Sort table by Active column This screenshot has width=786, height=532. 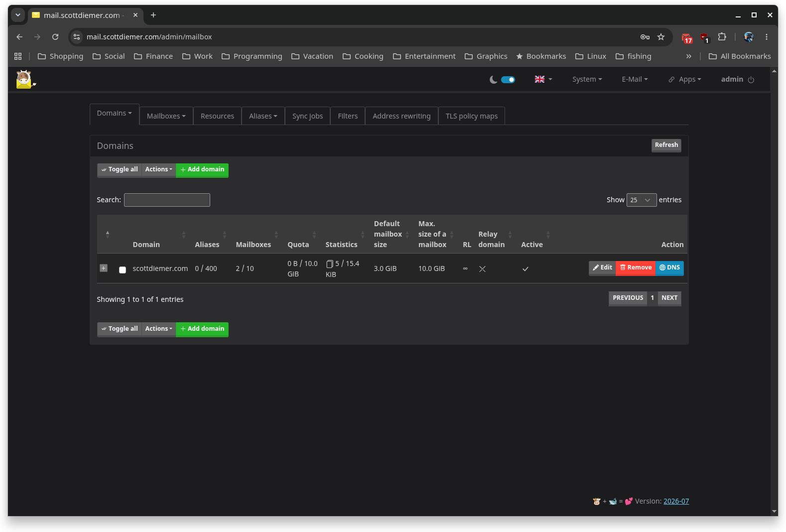[537, 234]
